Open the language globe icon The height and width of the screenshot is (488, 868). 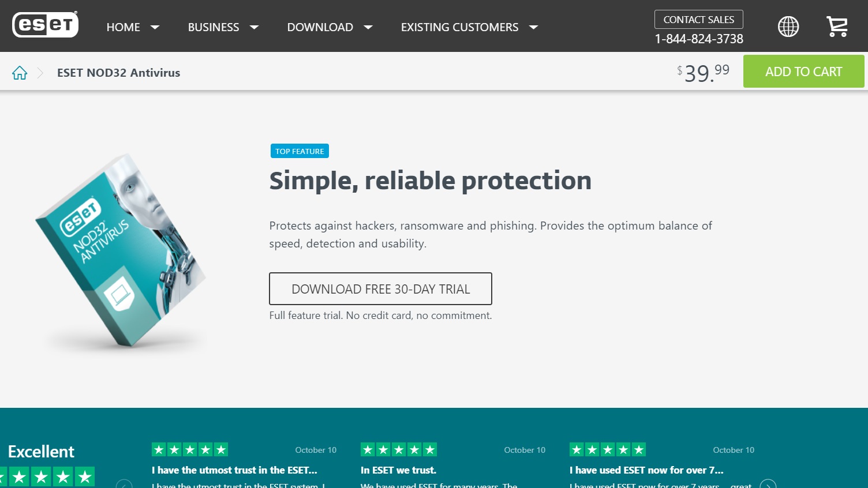(788, 27)
